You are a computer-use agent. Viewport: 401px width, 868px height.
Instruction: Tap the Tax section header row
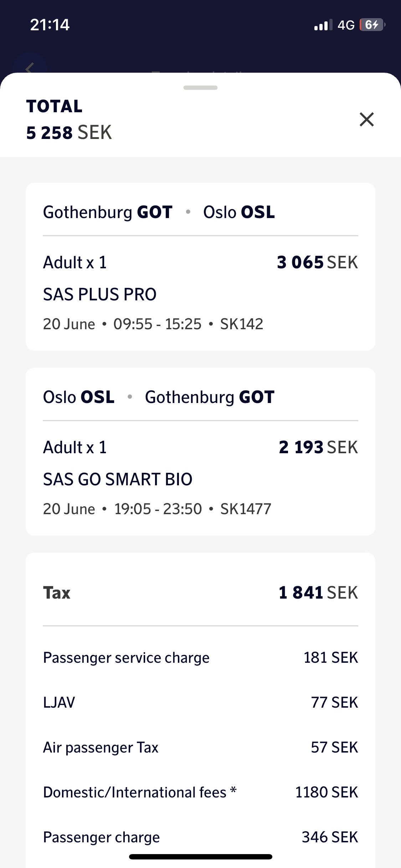[x=200, y=593]
